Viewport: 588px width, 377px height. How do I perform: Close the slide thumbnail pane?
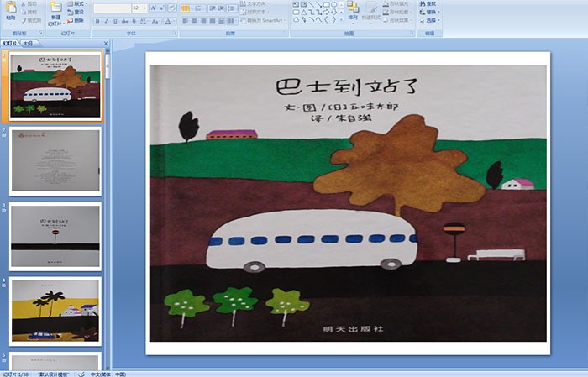(106, 44)
